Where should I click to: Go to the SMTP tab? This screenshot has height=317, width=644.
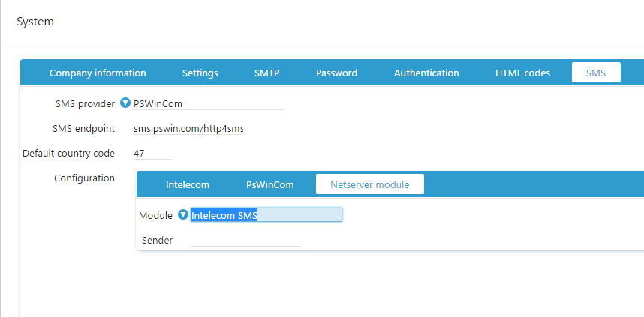pos(267,73)
